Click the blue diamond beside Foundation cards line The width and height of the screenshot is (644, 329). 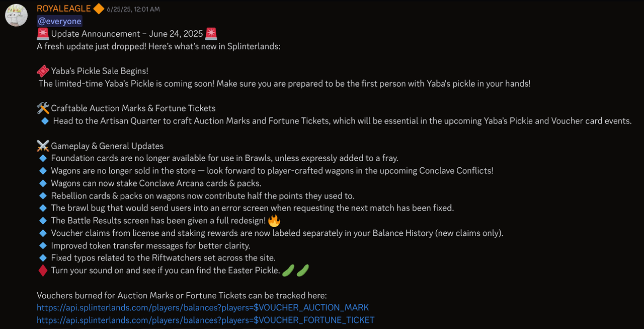click(43, 158)
